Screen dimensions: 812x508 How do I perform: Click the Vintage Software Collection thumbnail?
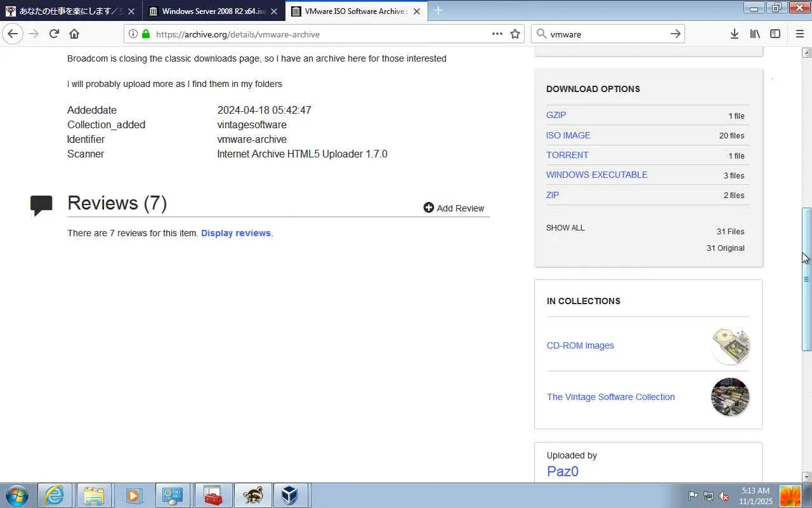730,397
